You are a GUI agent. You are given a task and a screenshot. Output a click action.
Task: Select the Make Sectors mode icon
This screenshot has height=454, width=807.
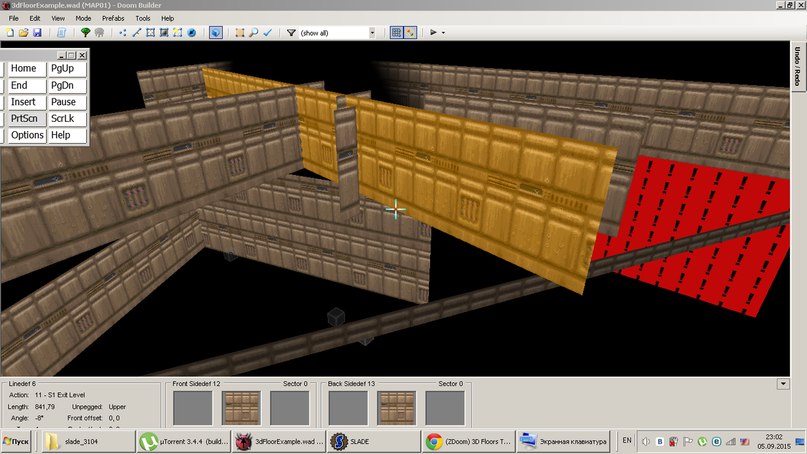[178, 32]
